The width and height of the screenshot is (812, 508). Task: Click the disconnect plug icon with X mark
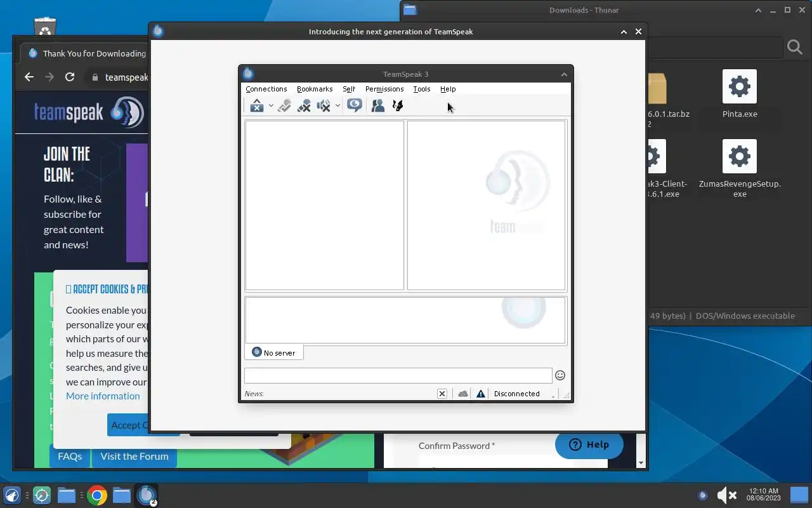(x=304, y=106)
